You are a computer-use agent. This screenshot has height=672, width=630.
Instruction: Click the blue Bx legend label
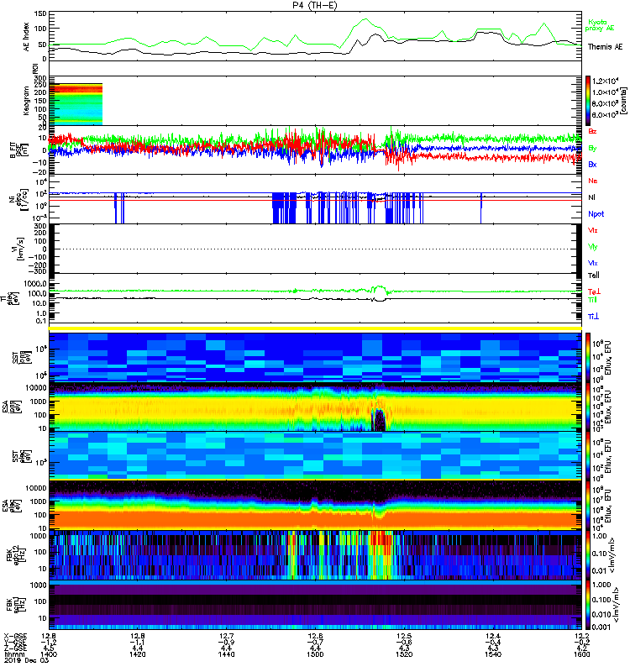[592, 165]
